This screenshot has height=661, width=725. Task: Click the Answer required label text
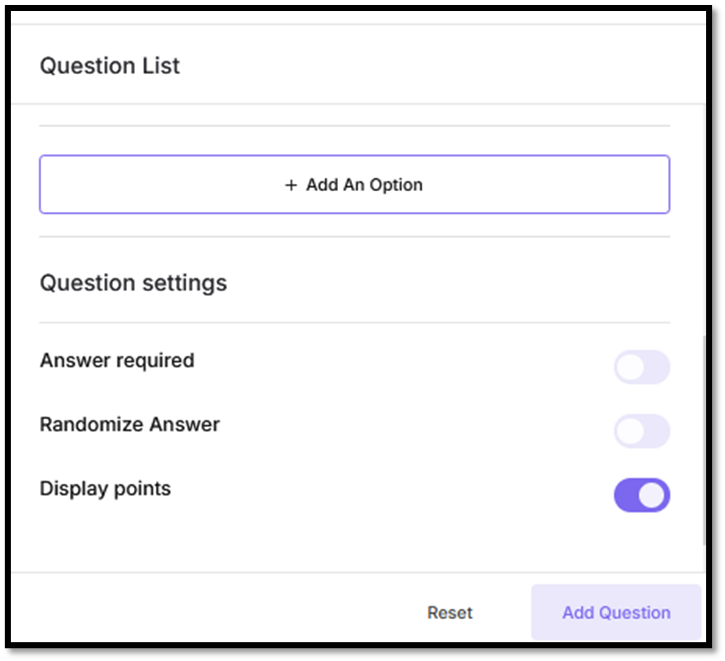117,360
